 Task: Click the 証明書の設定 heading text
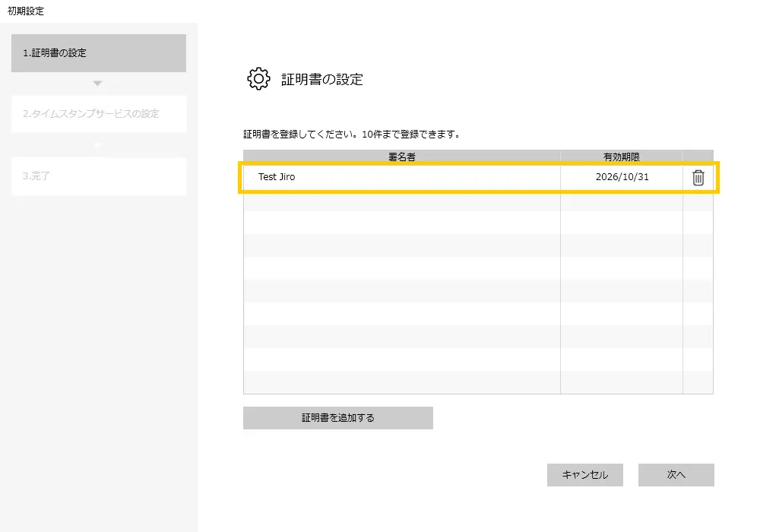(x=322, y=79)
